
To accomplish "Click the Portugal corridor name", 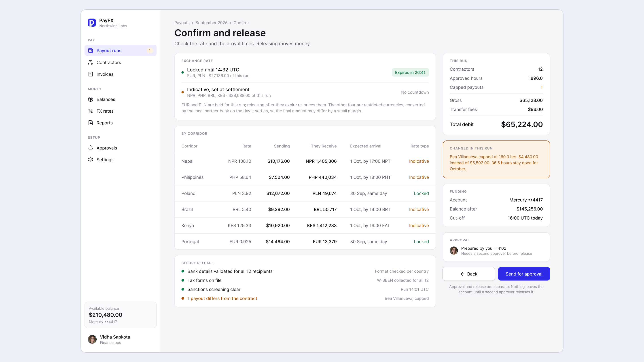I will tap(190, 242).
